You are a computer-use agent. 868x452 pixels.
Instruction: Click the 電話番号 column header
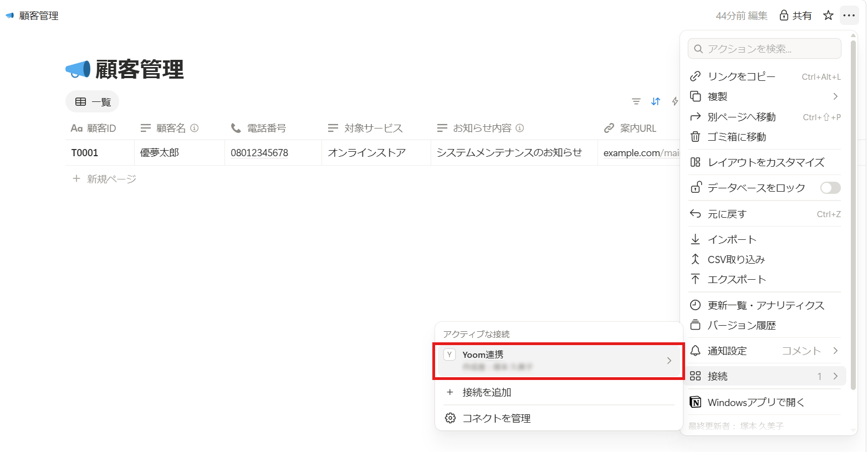258,128
